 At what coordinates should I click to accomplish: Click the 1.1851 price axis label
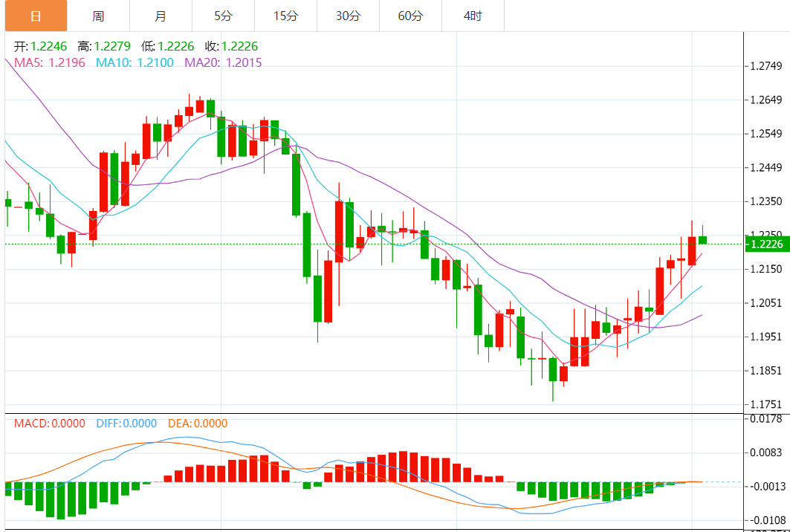(765, 371)
